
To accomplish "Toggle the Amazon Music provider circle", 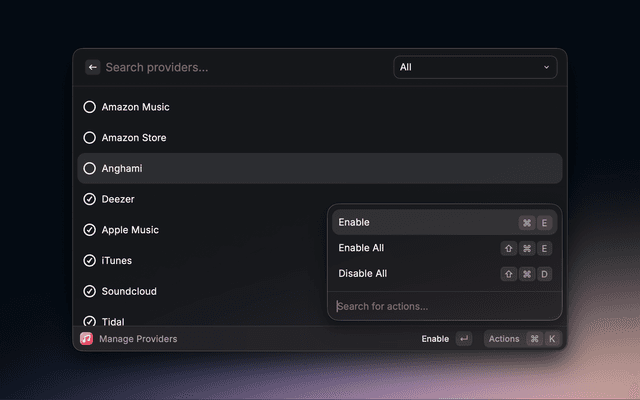I will 90,107.
